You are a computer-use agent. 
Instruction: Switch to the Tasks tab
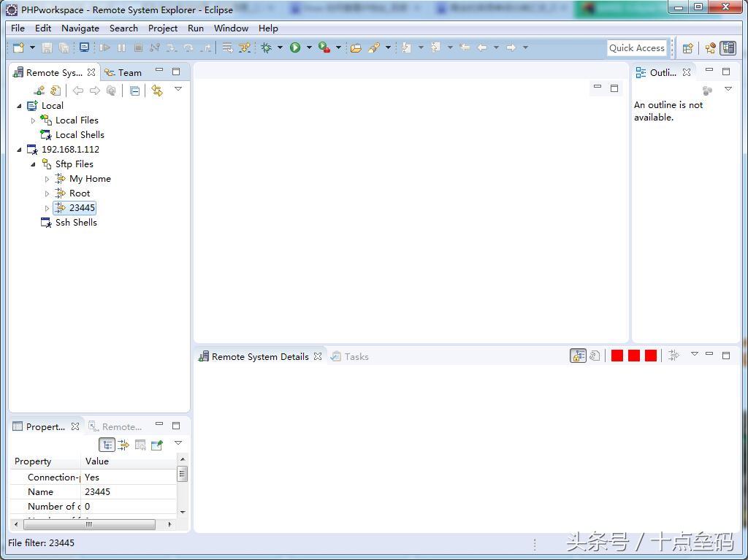350,356
